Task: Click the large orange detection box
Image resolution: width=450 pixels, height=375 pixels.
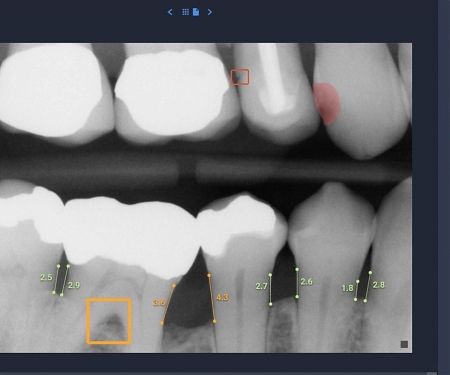Action: coord(109,321)
